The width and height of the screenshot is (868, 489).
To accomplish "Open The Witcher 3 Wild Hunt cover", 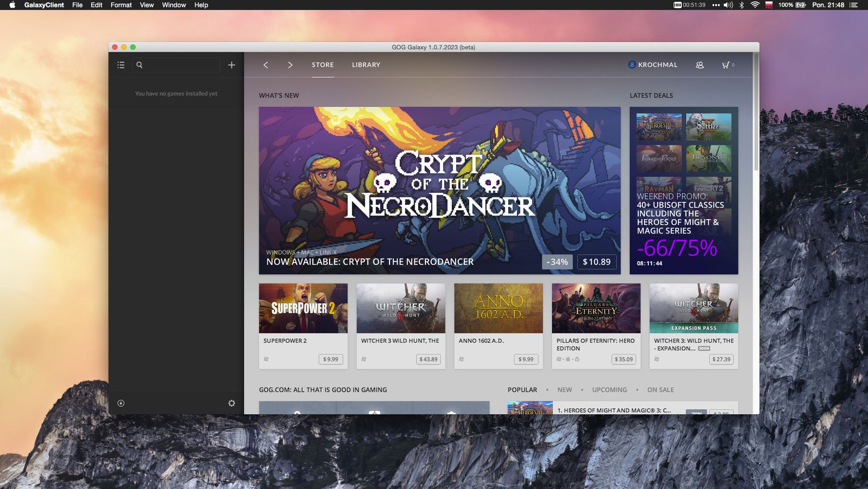I will pyautogui.click(x=401, y=308).
